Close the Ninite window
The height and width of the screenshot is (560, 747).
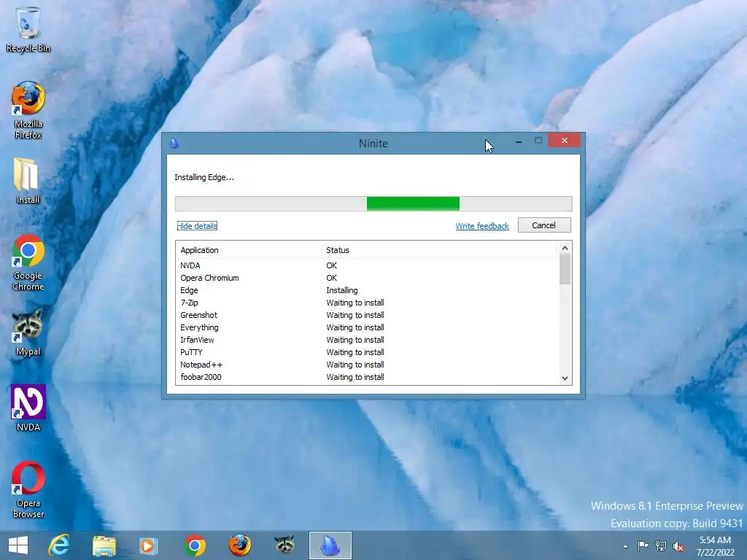pyautogui.click(x=564, y=141)
